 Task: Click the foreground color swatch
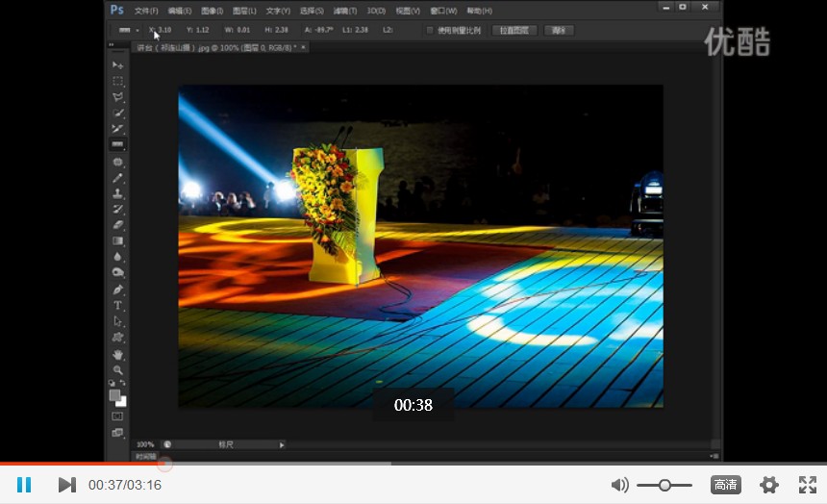(113, 394)
